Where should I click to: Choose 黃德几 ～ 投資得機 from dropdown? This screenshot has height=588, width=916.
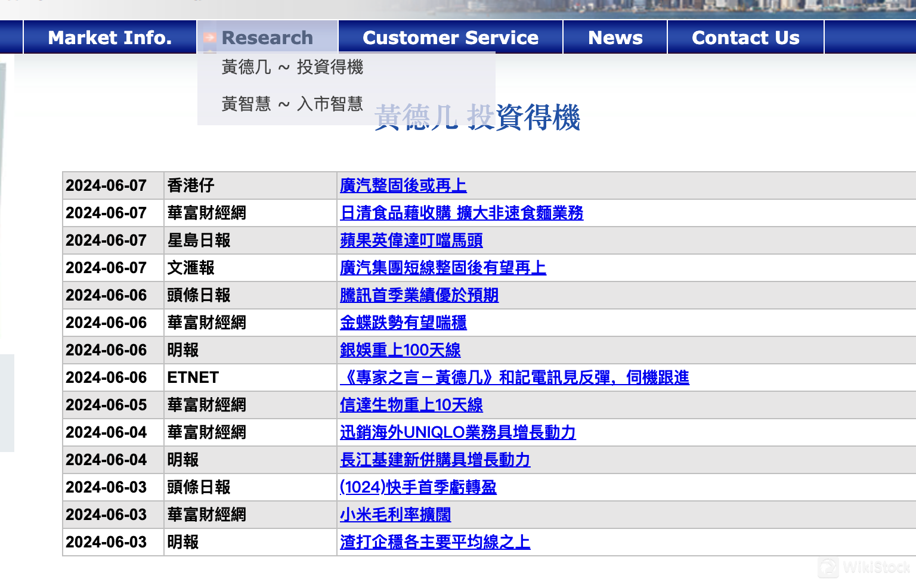click(292, 67)
